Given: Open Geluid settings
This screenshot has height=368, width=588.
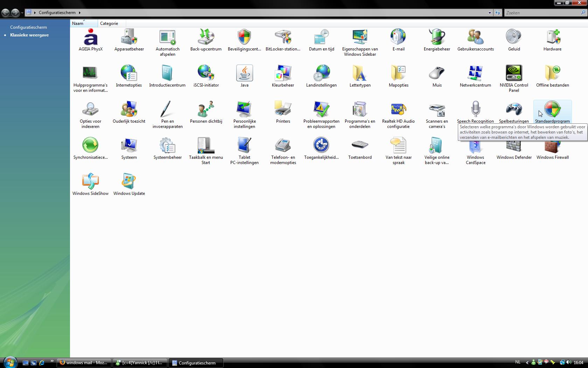Looking at the screenshot, I should point(514,41).
